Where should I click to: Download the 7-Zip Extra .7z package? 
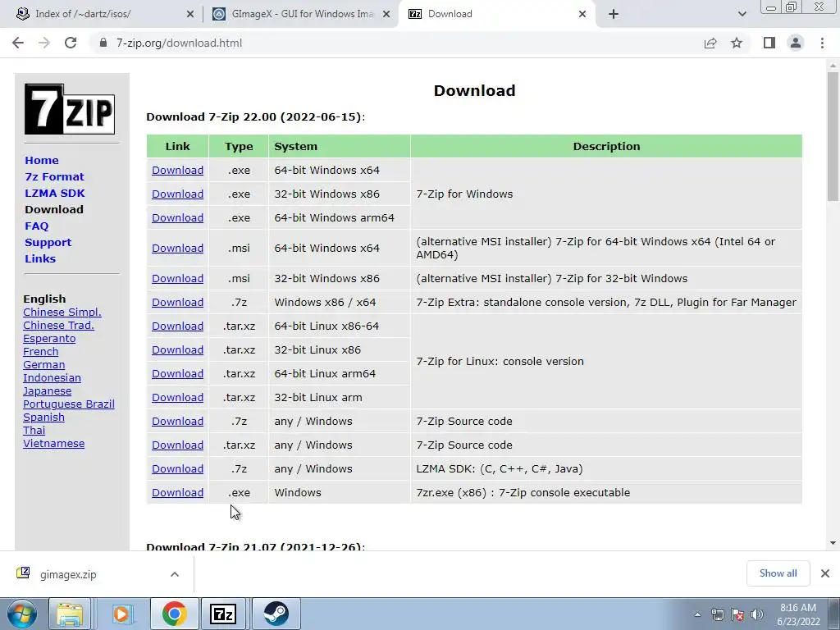click(177, 302)
